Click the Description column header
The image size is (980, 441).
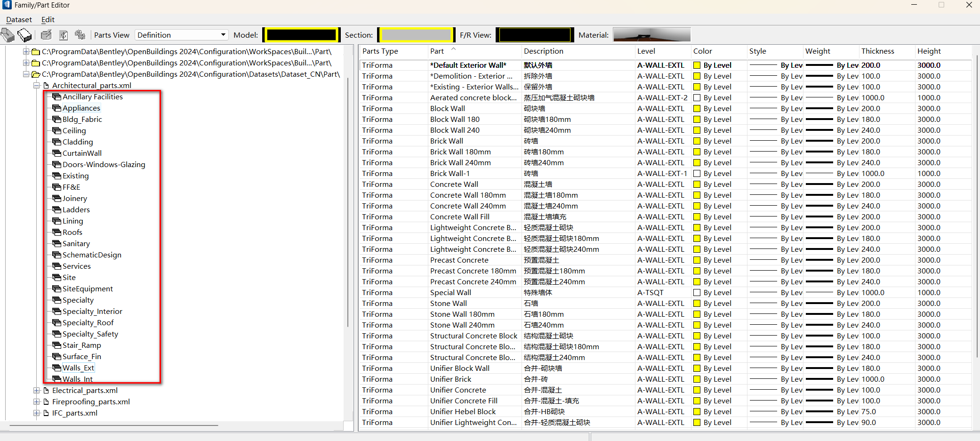point(543,51)
